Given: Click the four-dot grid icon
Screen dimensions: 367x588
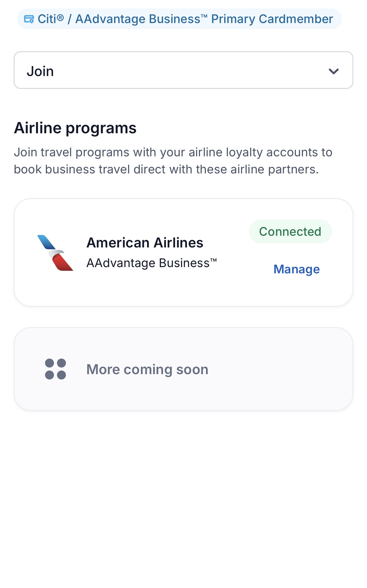Looking at the screenshot, I should click(x=55, y=369).
